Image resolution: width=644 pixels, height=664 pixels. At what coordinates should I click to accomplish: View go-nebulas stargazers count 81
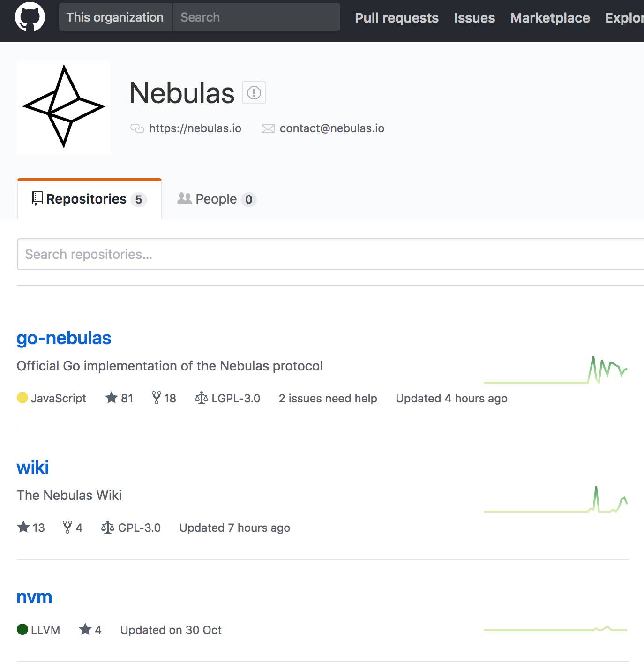tap(120, 398)
